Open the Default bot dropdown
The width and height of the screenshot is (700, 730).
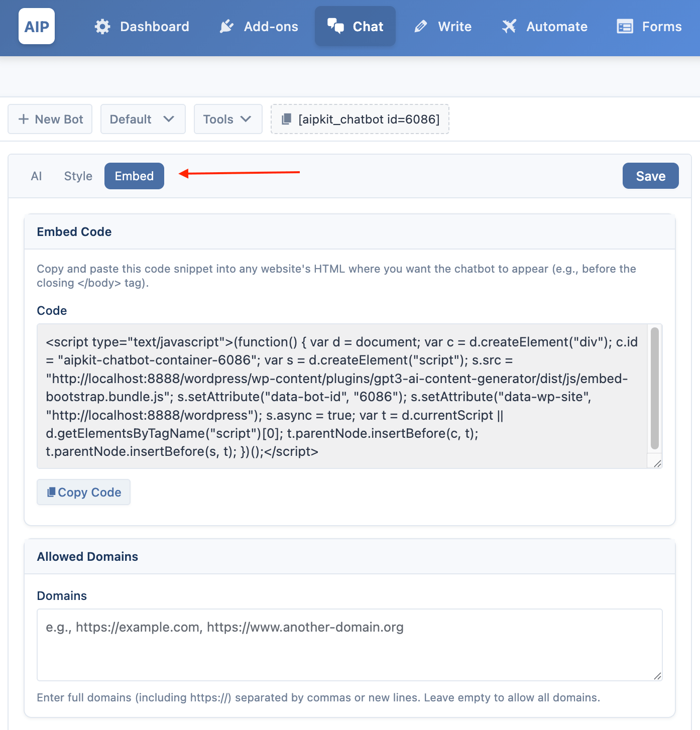143,119
